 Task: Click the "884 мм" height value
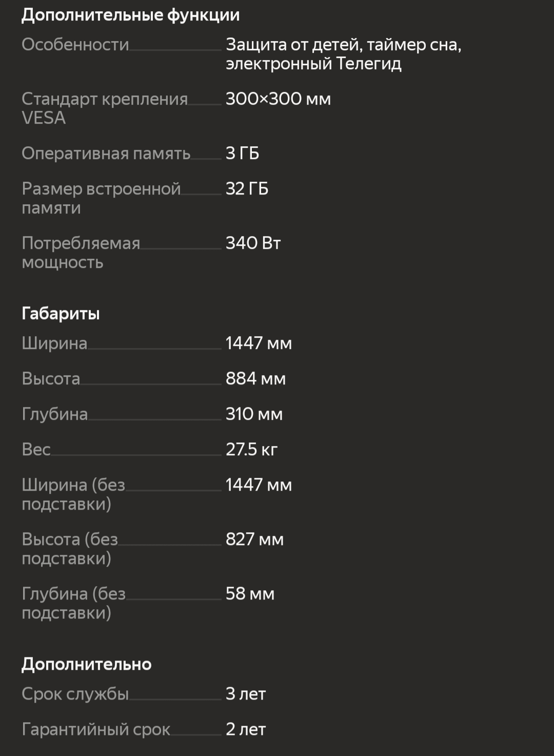(x=255, y=379)
